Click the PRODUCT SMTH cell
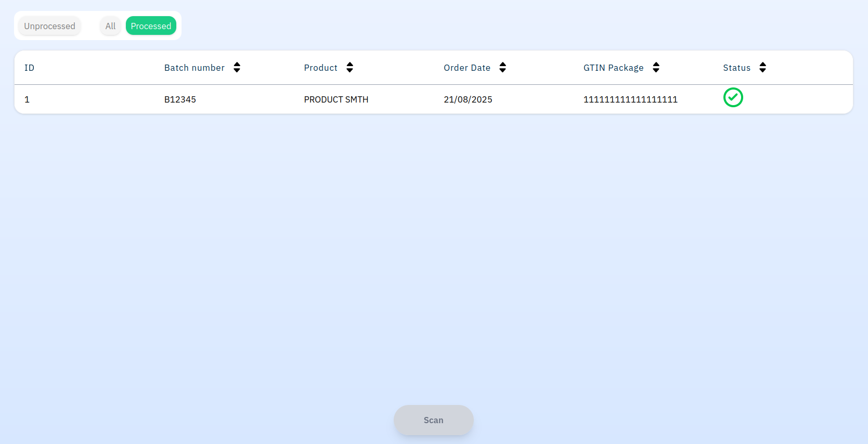The image size is (868, 444). click(336, 99)
